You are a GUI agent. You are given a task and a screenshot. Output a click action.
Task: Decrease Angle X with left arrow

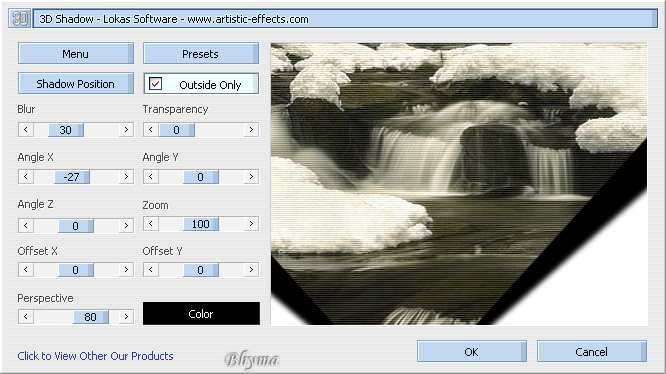tap(26, 177)
